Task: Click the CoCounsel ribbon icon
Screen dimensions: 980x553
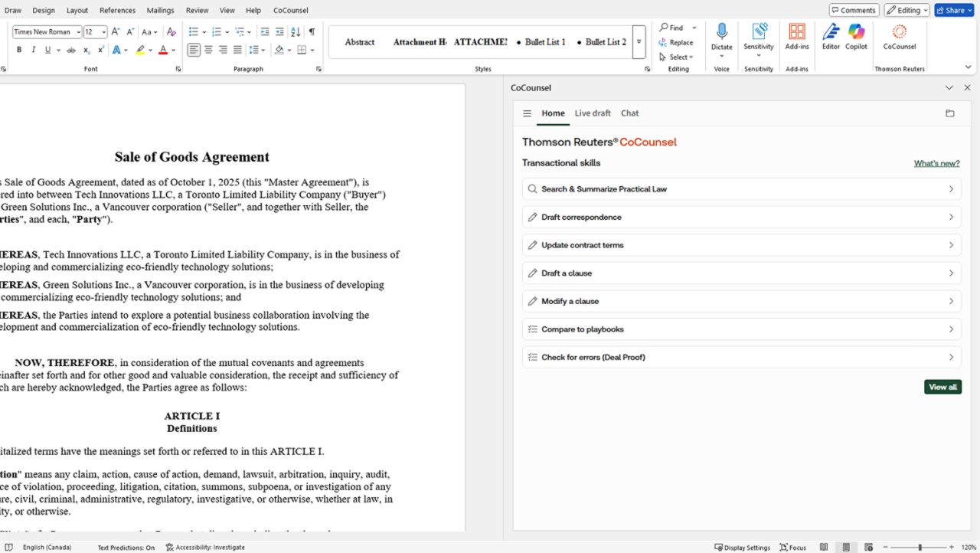Action: coord(900,36)
